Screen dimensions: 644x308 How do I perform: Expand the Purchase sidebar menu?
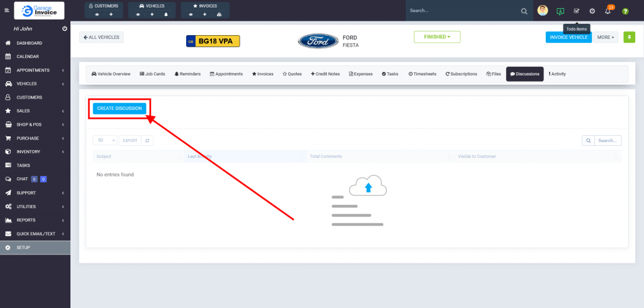coord(35,138)
